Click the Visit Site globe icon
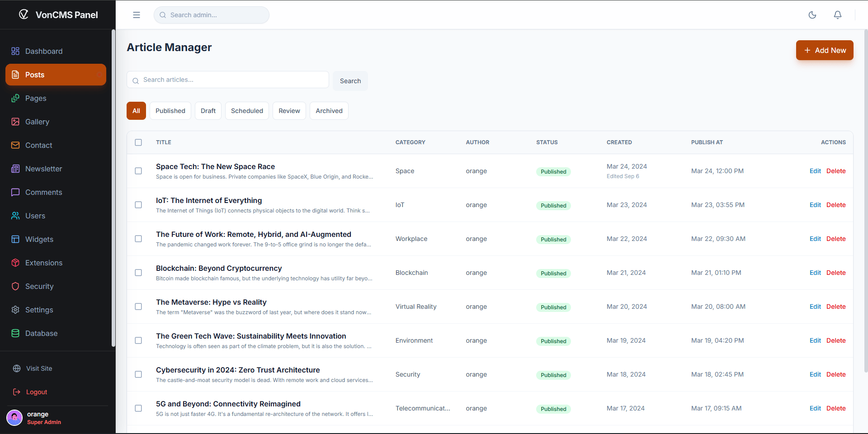This screenshot has height=434, width=868. [17, 368]
